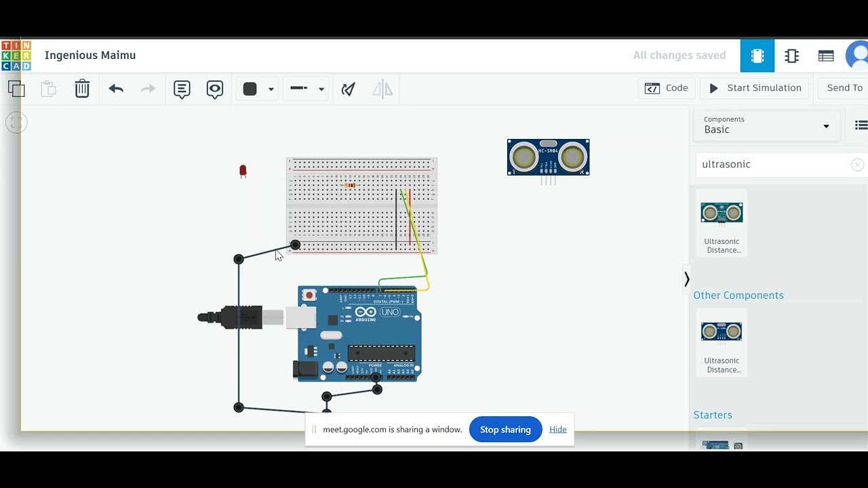This screenshot has height=488, width=868.
Task: Open the component list view
Action: pyautogui.click(x=826, y=56)
